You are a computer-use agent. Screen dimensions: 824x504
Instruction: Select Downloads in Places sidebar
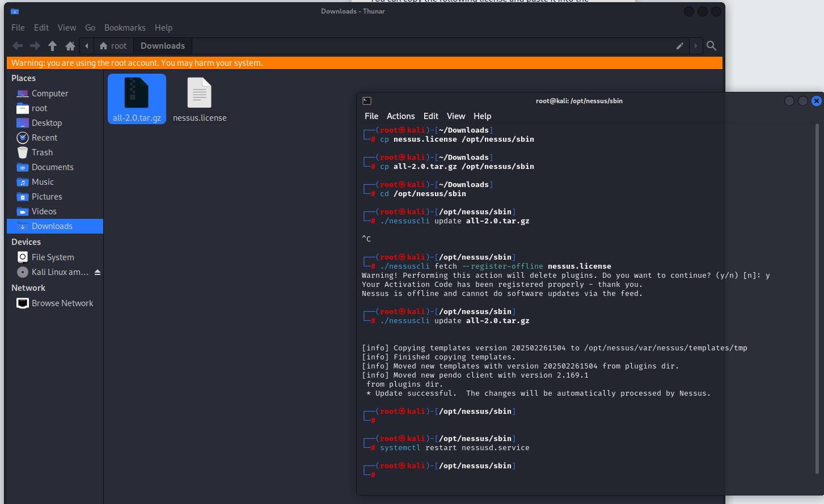[55, 226]
